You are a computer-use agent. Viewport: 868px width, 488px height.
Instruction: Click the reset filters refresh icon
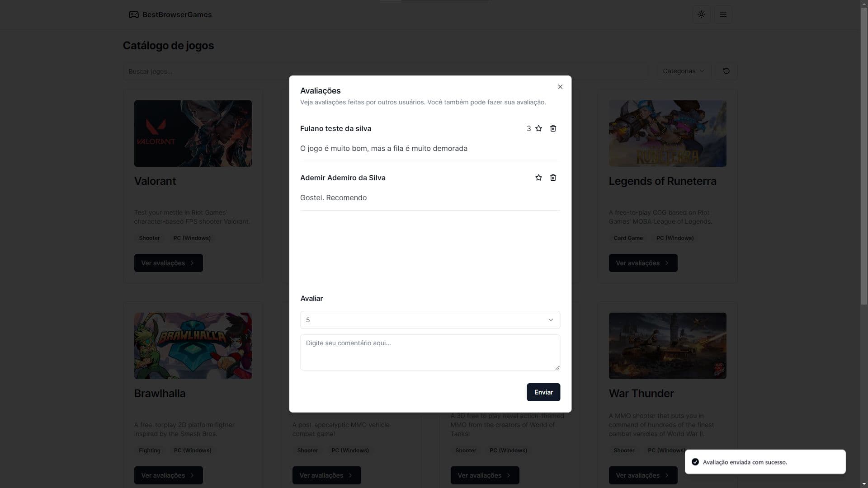[726, 71]
